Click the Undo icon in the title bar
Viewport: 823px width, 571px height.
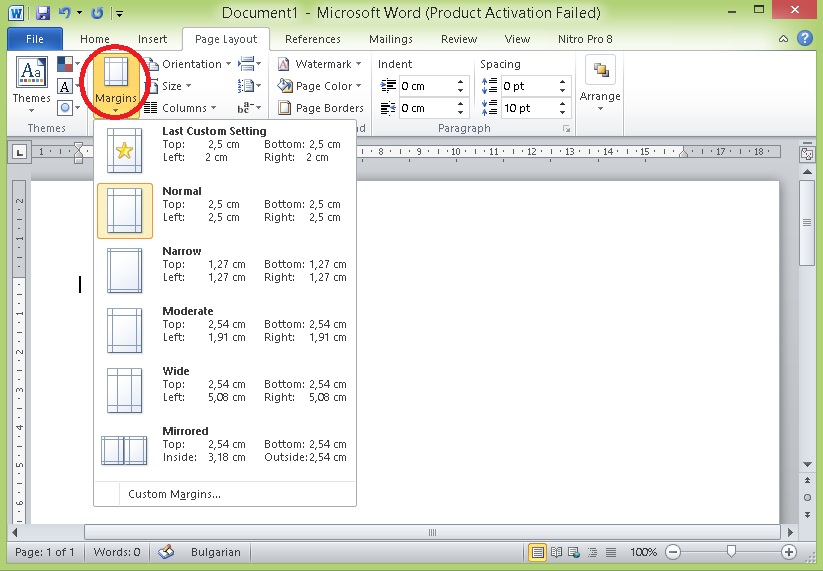point(65,14)
